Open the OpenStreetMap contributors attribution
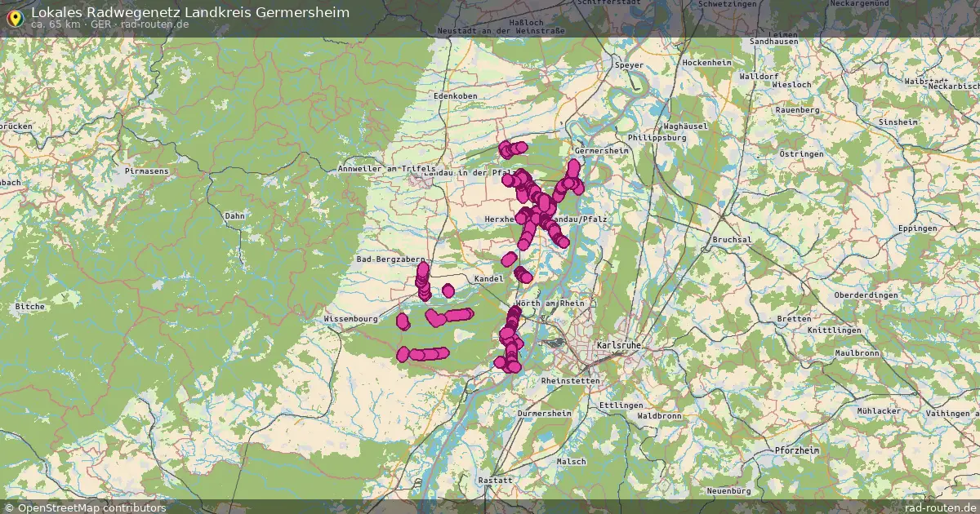The image size is (980, 514). (x=85, y=507)
